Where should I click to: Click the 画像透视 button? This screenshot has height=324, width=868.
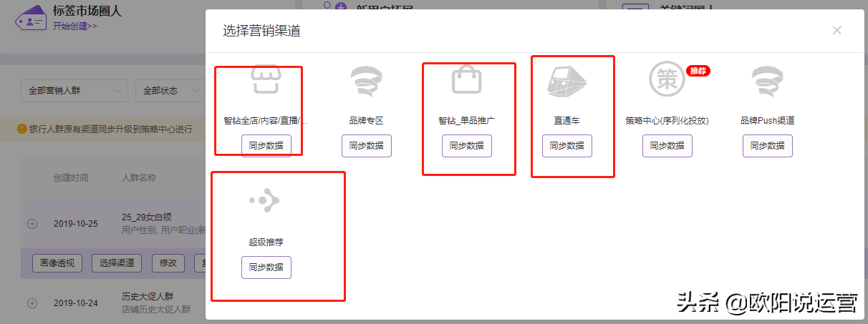click(x=58, y=262)
